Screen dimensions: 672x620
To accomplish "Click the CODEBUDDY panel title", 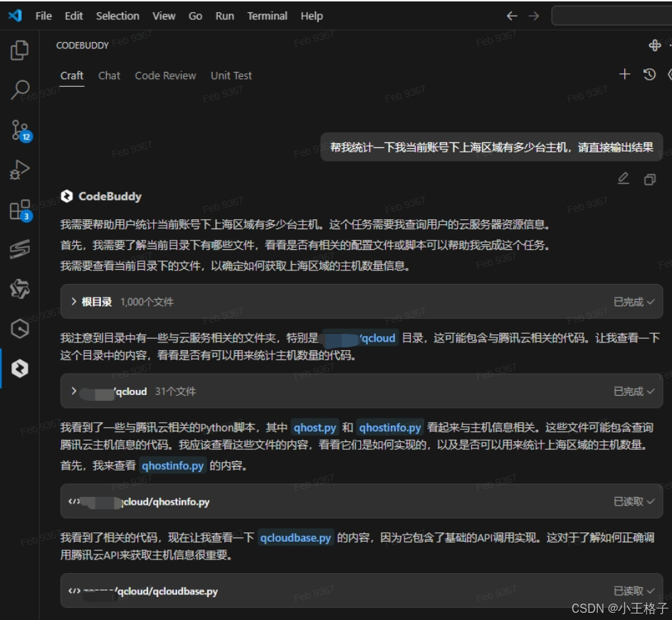I will (83, 46).
